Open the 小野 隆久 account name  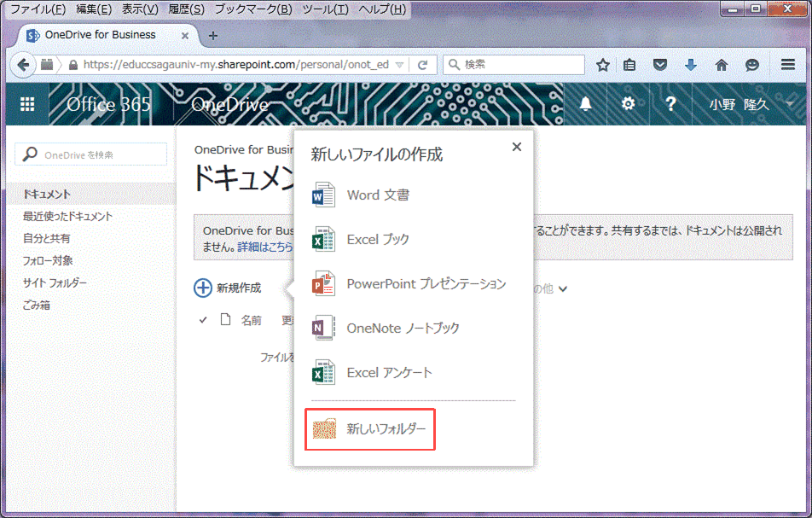pos(739,104)
